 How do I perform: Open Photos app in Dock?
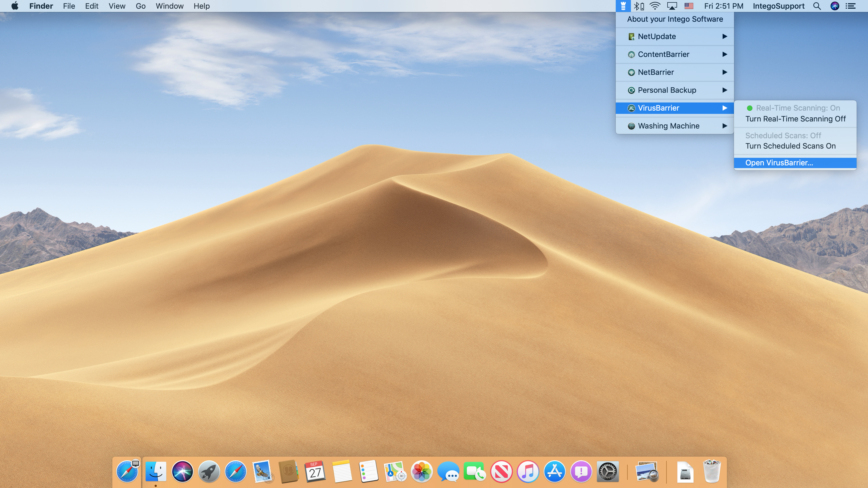click(422, 471)
